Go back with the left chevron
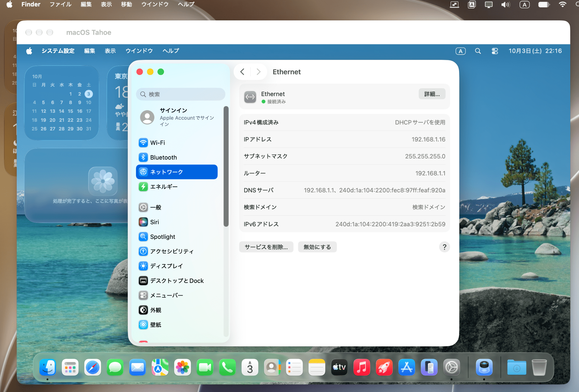The width and height of the screenshot is (579, 392). pos(242,72)
